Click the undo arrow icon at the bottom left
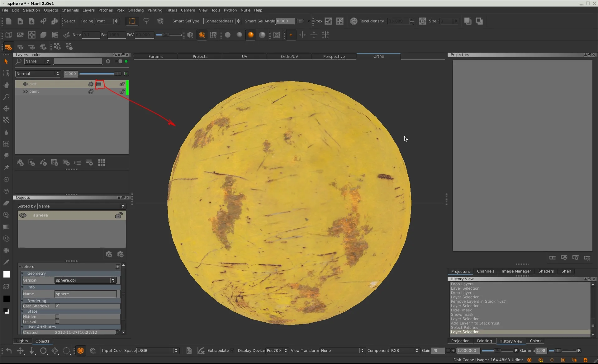The width and height of the screenshot is (598, 364). (x=9, y=351)
